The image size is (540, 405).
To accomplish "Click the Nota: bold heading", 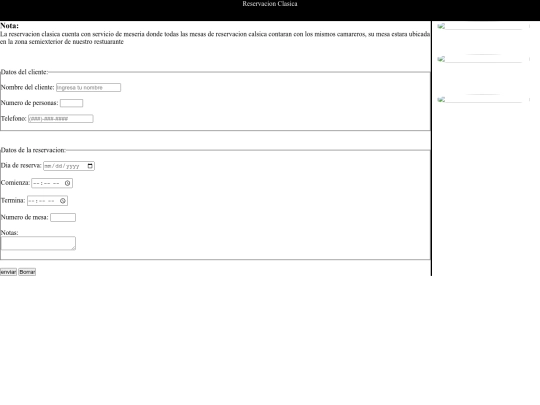I will [10, 26].
